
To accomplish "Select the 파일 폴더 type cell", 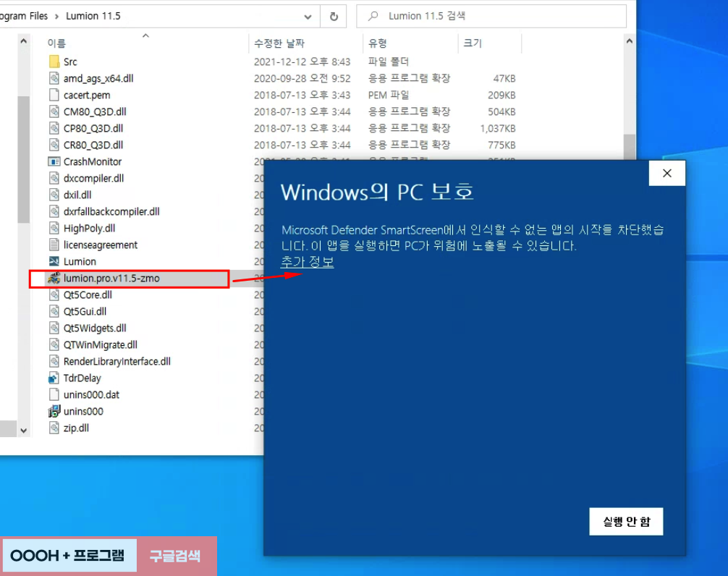I will pos(388,62).
